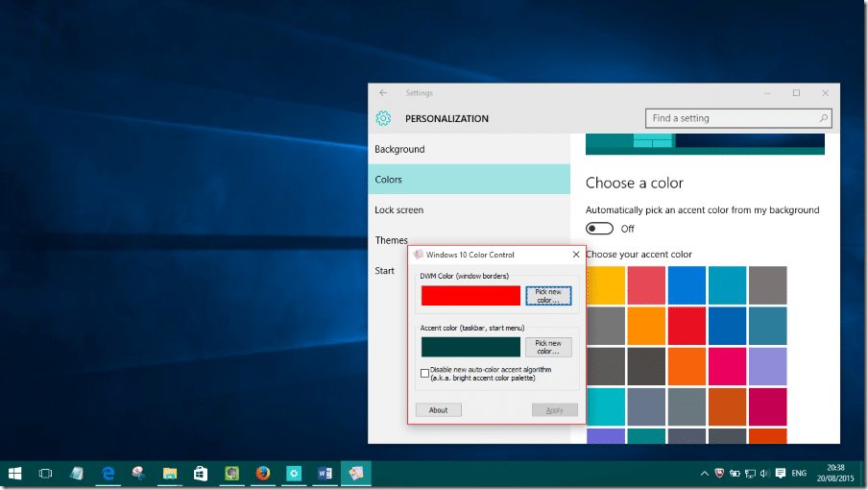Choose the bright blue swatch in first row
The image size is (868, 490).
click(687, 285)
